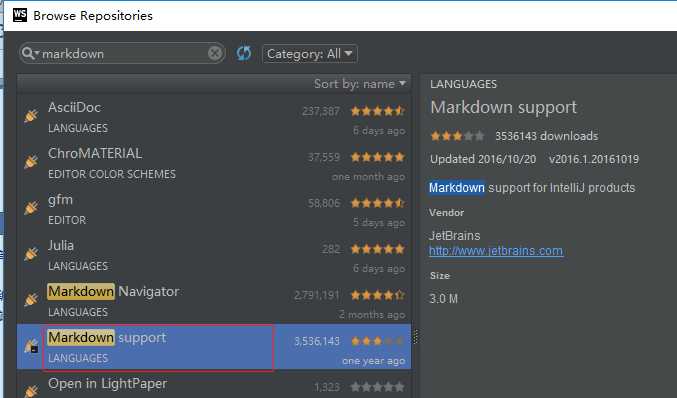Click the gfm plugin icon
This screenshot has width=677, height=398.
point(32,208)
